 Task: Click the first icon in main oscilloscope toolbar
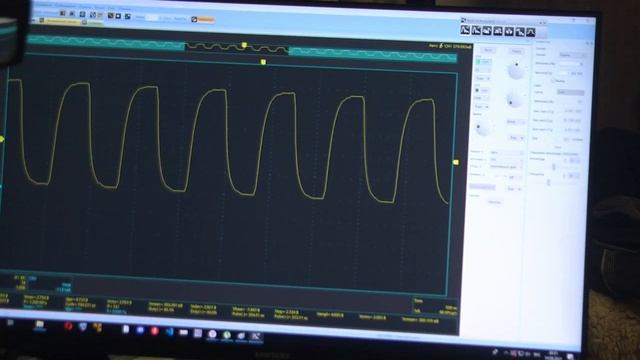62,13
